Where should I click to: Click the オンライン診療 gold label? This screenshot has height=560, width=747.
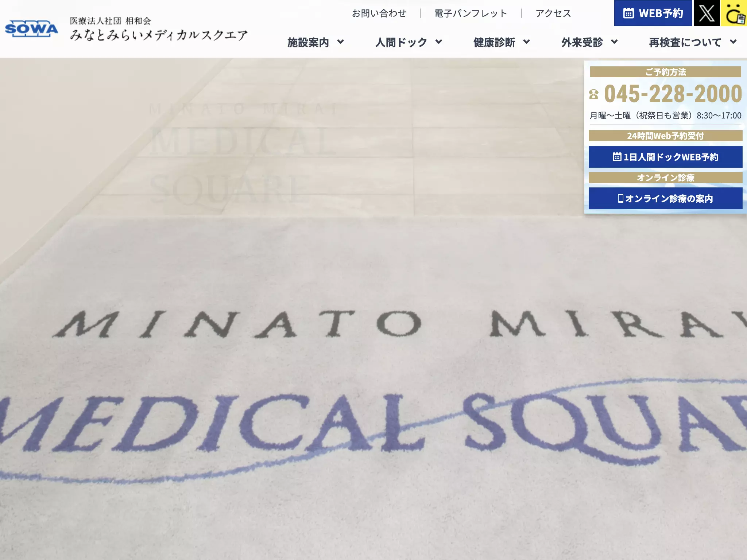[x=665, y=178]
